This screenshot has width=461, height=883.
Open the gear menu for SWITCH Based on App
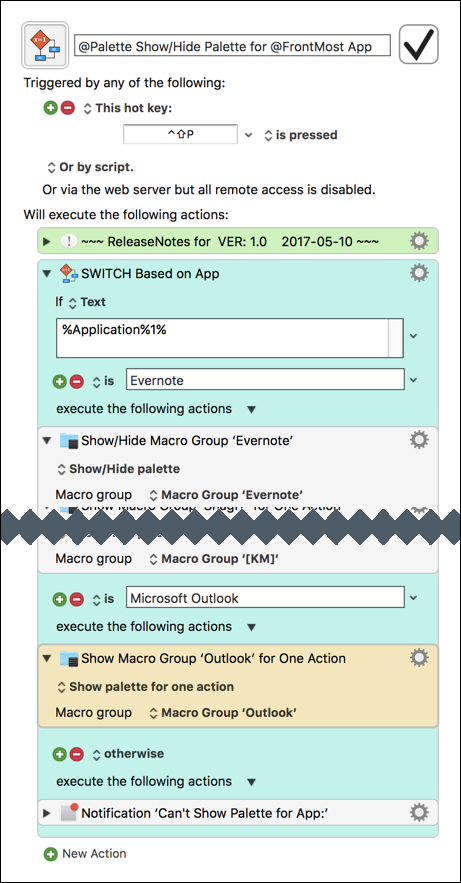(419, 273)
